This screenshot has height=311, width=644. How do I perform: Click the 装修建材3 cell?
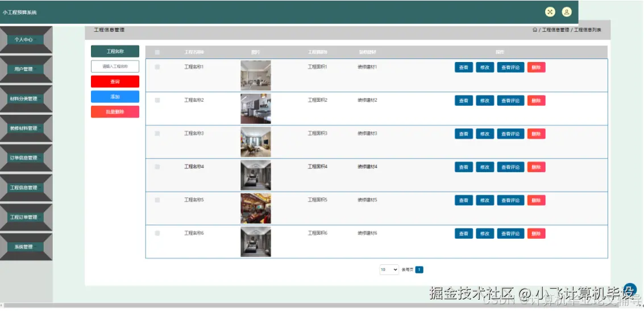[x=367, y=134]
